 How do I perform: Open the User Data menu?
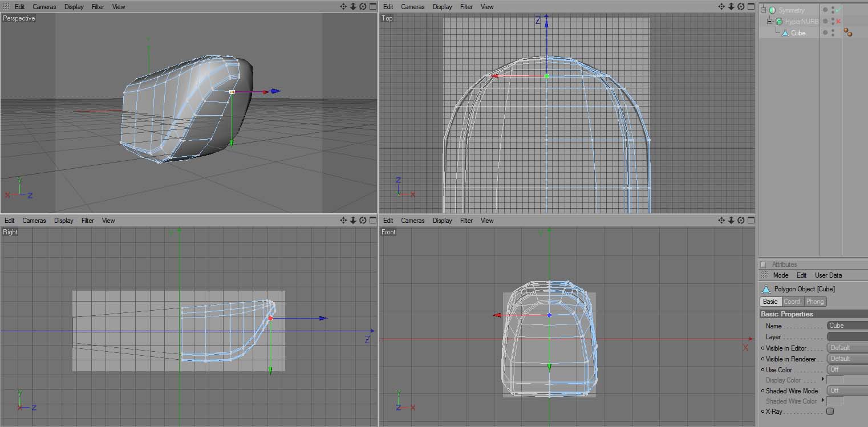(x=829, y=275)
